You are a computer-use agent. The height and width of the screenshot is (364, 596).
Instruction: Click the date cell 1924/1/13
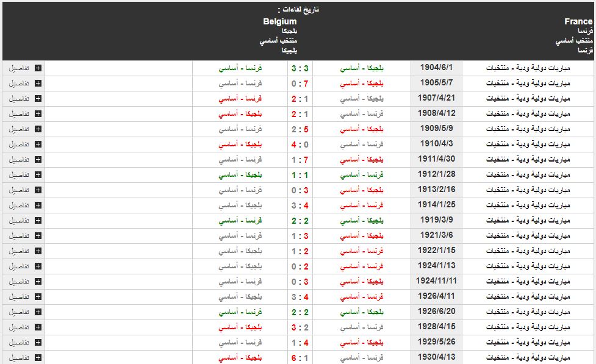coord(436,266)
